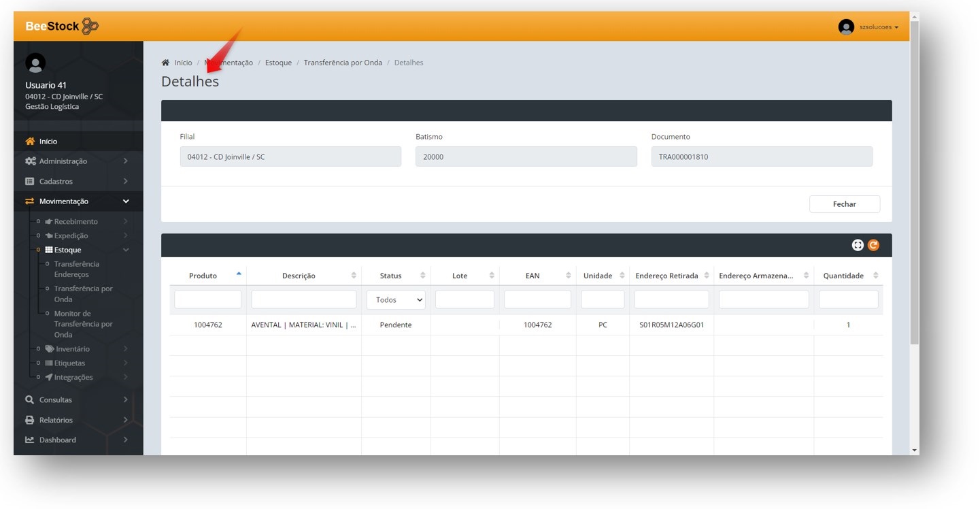The image size is (980, 509).
Task: Open Transferência Endereços menu item
Action: [x=77, y=269]
